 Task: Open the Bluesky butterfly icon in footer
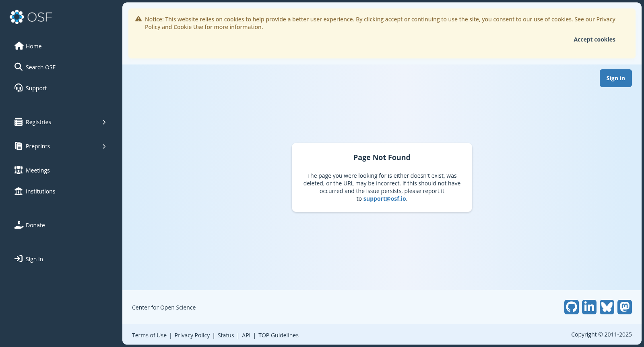[607, 307]
